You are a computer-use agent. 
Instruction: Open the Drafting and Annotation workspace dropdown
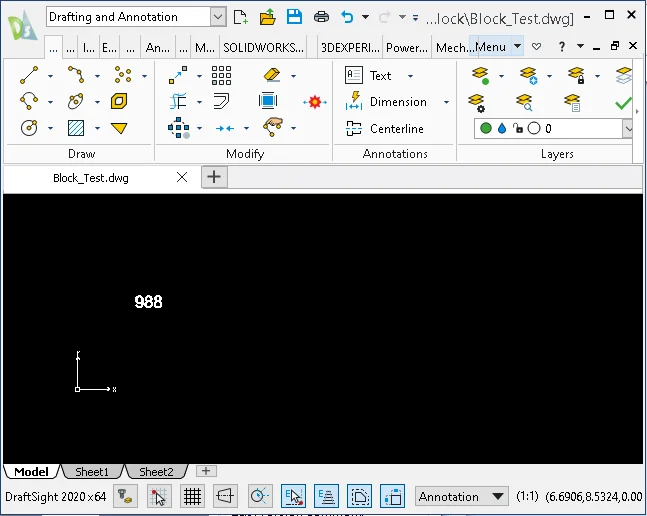coord(218,17)
